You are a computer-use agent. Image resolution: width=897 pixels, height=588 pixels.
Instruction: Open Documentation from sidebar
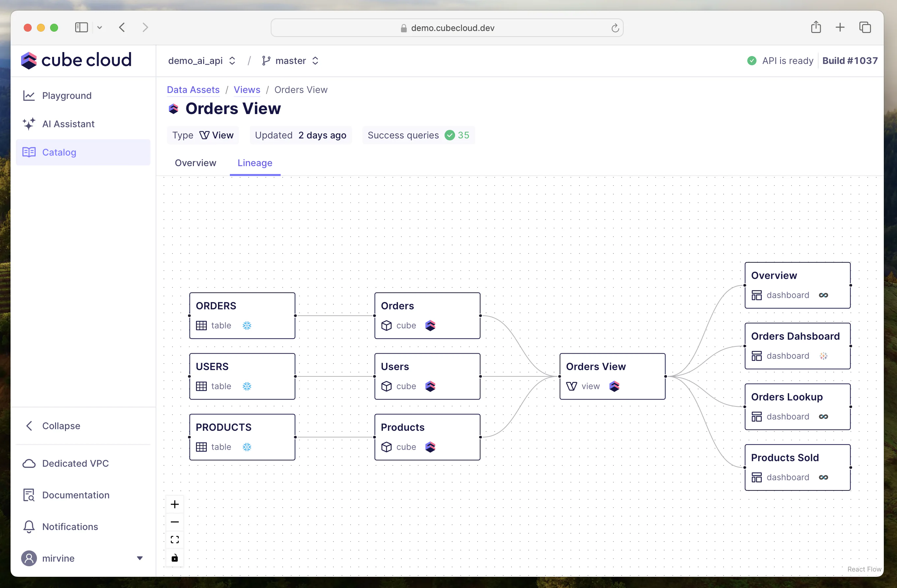[76, 495]
